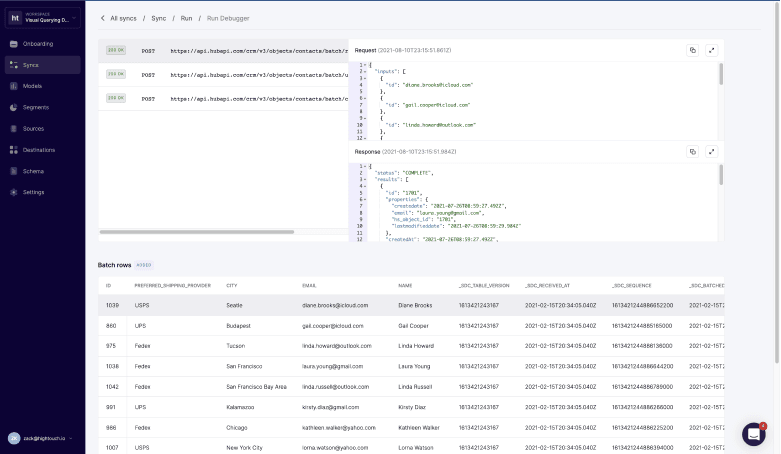Go to Sources in the sidebar

tap(33, 129)
